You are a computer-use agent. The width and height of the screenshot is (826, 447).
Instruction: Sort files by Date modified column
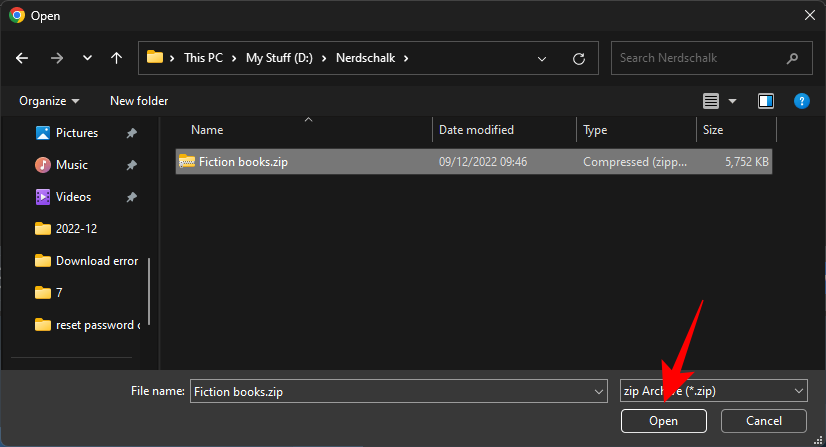[477, 130]
